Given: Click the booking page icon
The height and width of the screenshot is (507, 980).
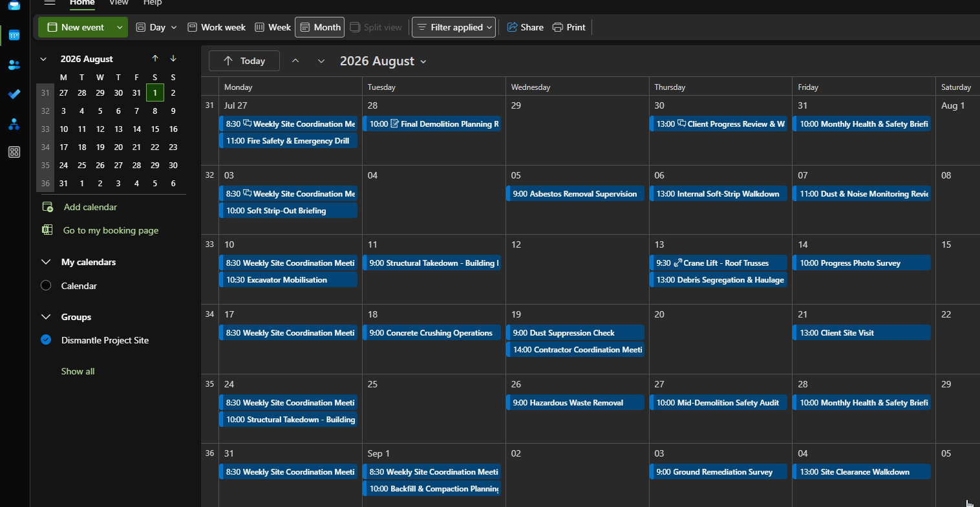Looking at the screenshot, I should coord(47,230).
